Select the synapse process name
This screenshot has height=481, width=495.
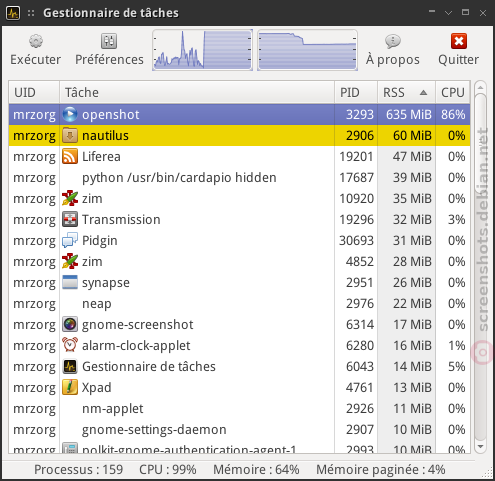106,283
